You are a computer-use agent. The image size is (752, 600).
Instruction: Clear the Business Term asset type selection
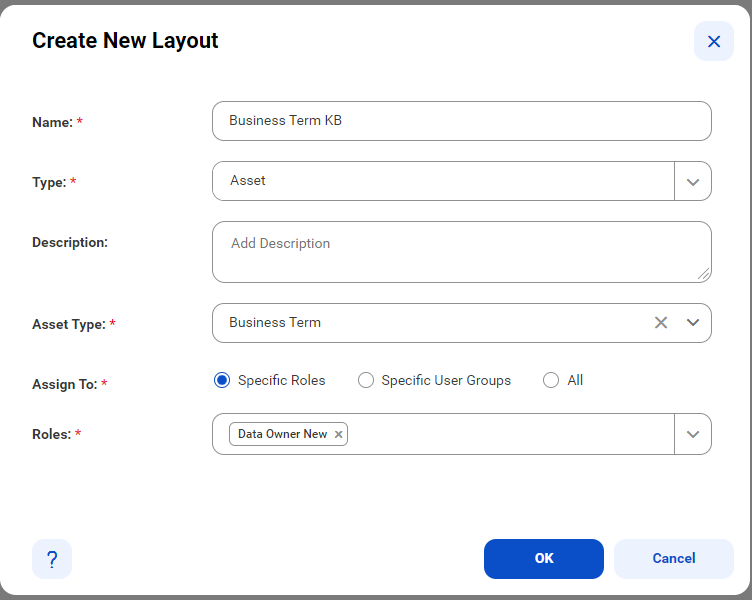[x=661, y=323]
